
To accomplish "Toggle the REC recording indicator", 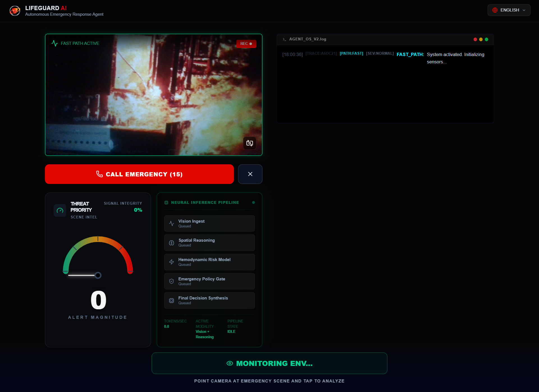I will 246,44.
